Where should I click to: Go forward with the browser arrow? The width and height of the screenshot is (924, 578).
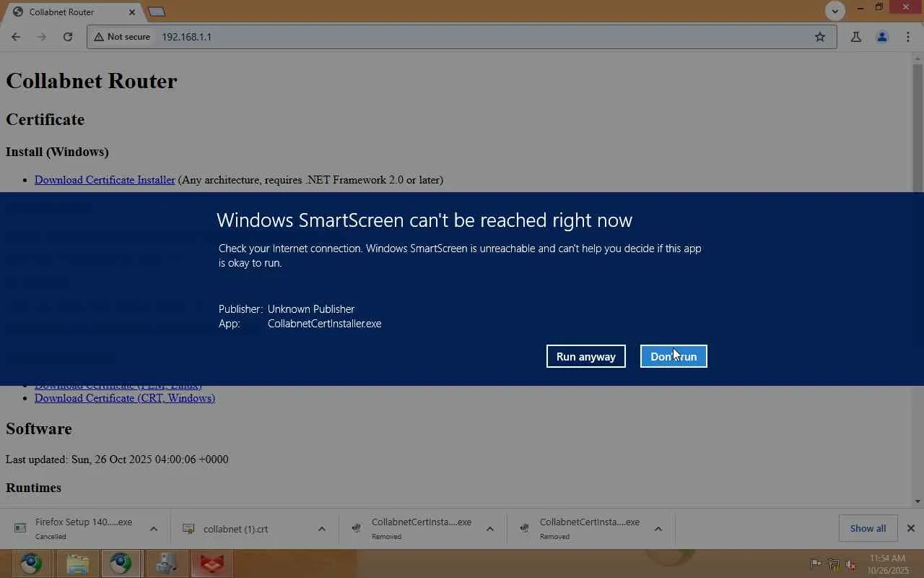click(42, 37)
